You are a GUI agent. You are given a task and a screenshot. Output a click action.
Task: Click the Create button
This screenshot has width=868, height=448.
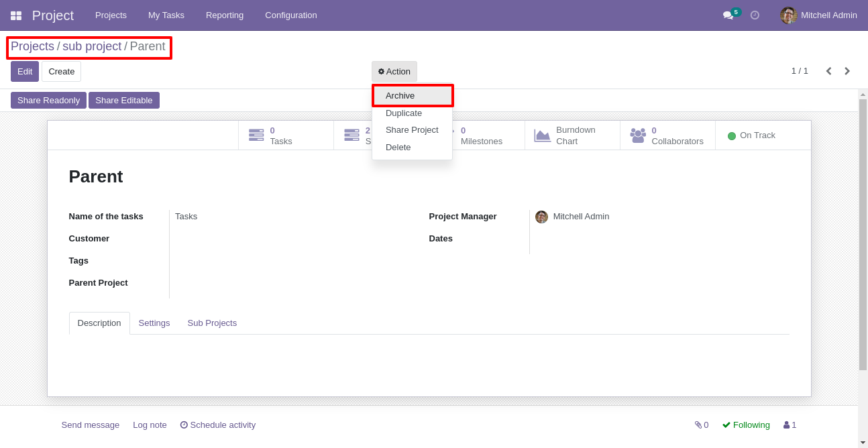(62, 71)
